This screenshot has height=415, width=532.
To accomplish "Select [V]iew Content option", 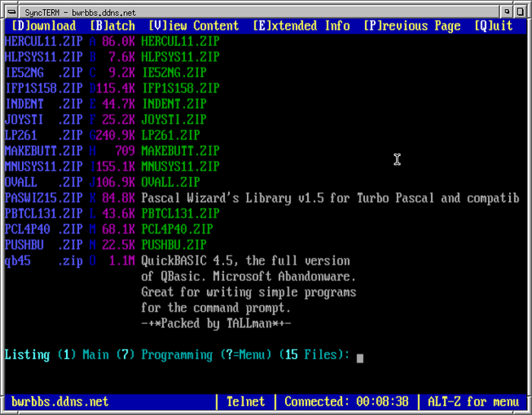I will click(x=194, y=26).
